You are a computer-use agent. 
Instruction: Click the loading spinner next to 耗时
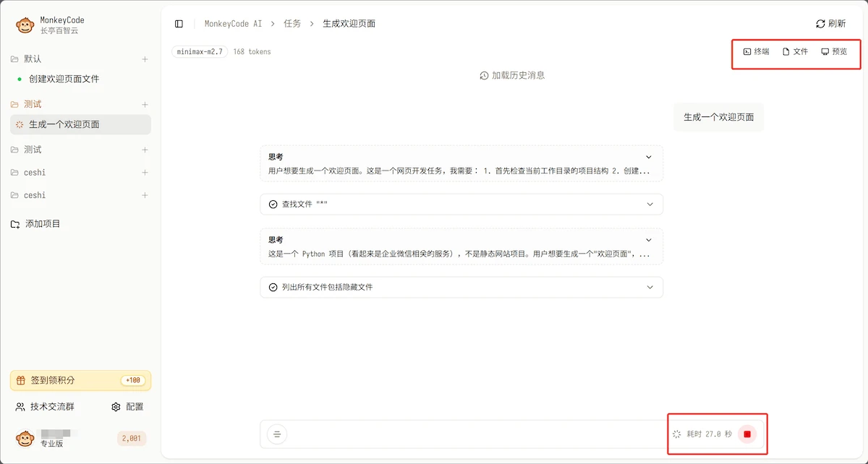(677, 434)
